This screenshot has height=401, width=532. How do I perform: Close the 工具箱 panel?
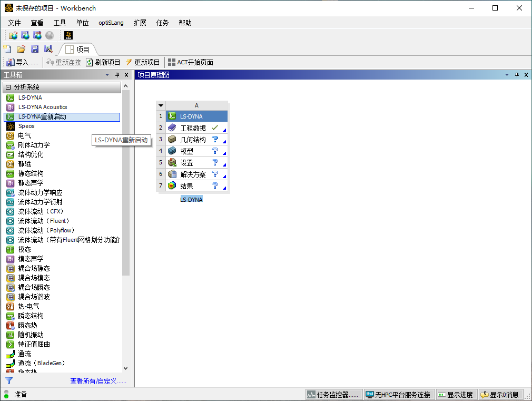click(126, 75)
